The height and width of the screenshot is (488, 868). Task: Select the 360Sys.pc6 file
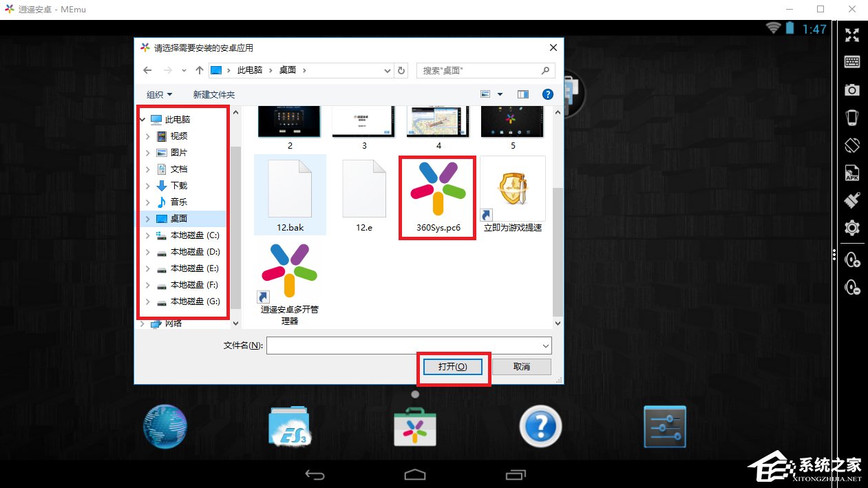[438, 198]
